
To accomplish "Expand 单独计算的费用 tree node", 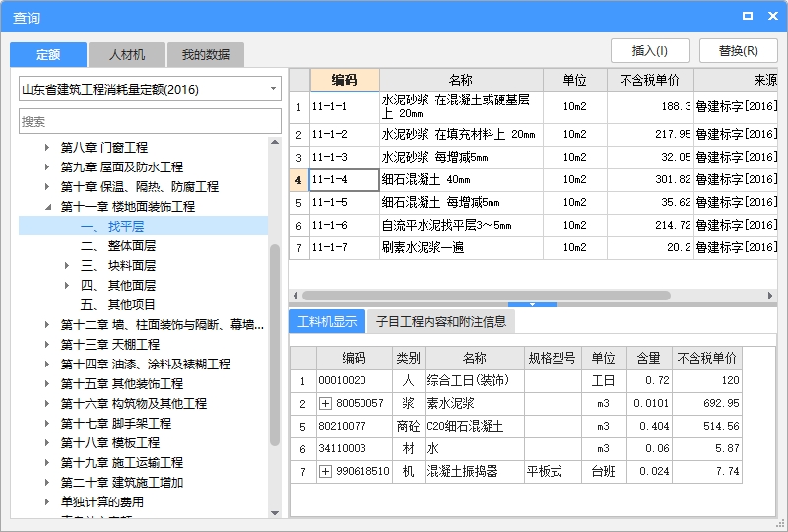I will [47, 501].
